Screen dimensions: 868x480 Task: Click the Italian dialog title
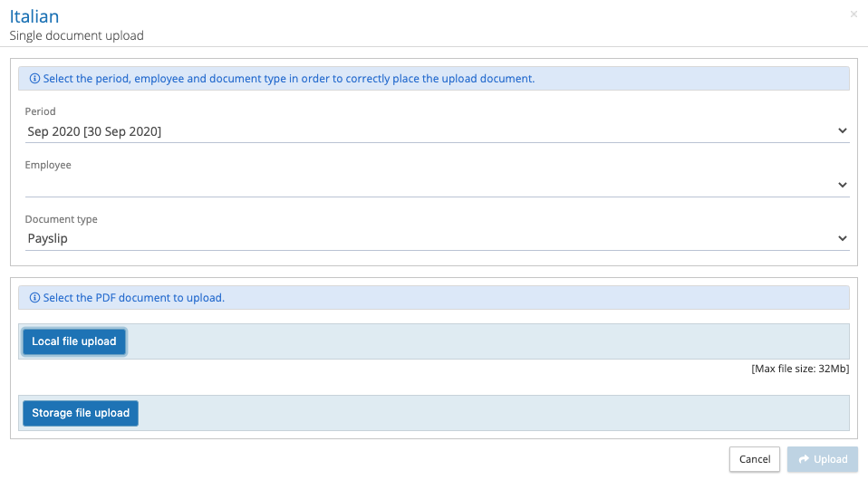pyautogui.click(x=35, y=16)
